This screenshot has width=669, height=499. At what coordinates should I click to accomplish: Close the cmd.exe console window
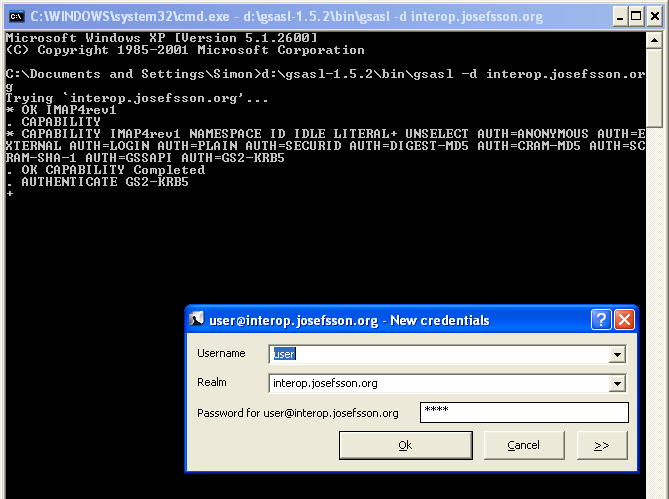click(655, 17)
